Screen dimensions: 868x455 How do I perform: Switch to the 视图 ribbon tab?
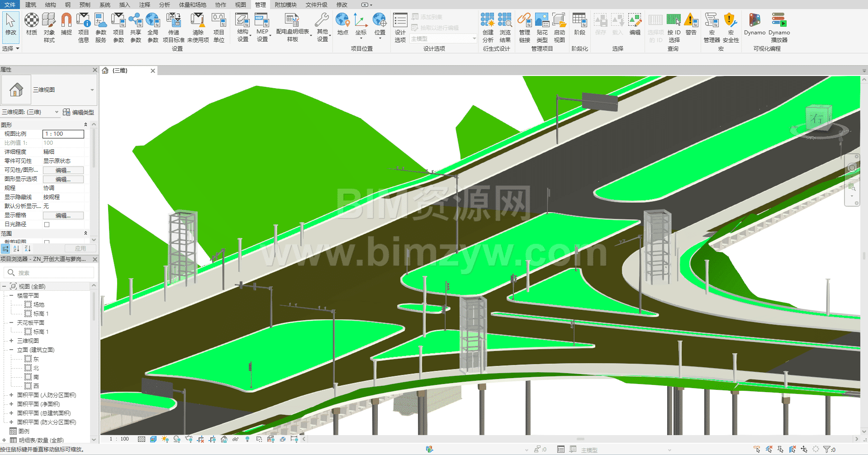pos(240,5)
